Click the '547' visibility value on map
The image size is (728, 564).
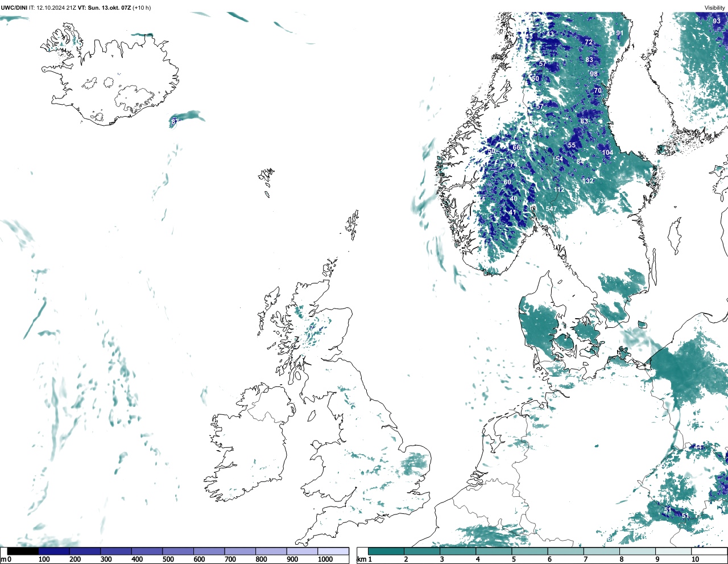tap(551, 209)
